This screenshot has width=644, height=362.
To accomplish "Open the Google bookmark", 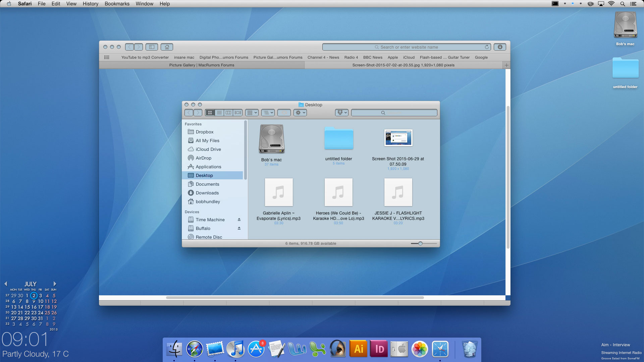I will pyautogui.click(x=481, y=57).
